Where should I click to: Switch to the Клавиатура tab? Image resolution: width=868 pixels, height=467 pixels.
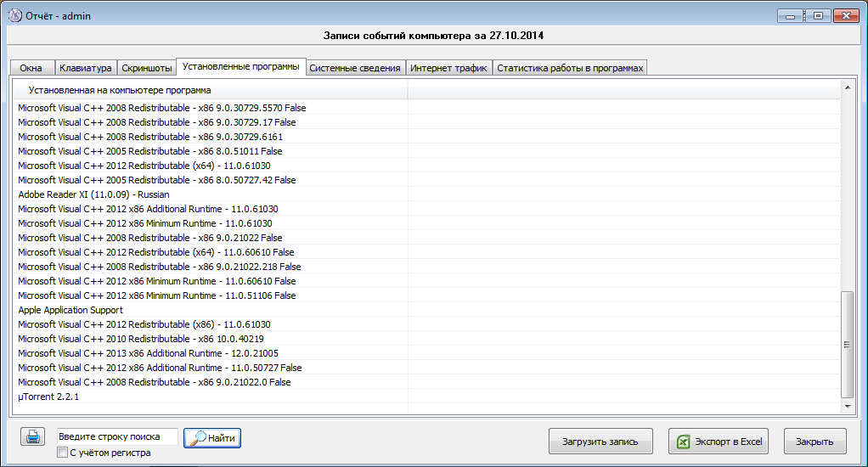click(86, 68)
